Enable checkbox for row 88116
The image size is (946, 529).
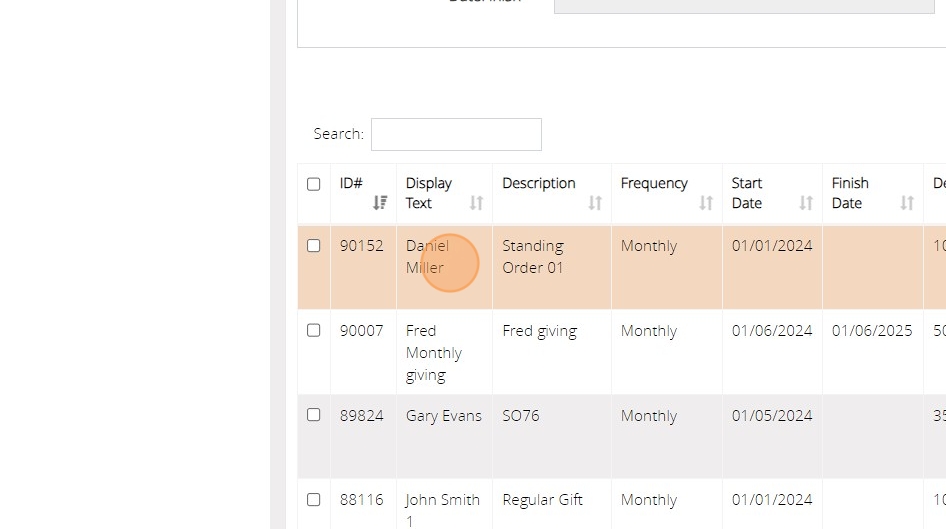[314, 499]
